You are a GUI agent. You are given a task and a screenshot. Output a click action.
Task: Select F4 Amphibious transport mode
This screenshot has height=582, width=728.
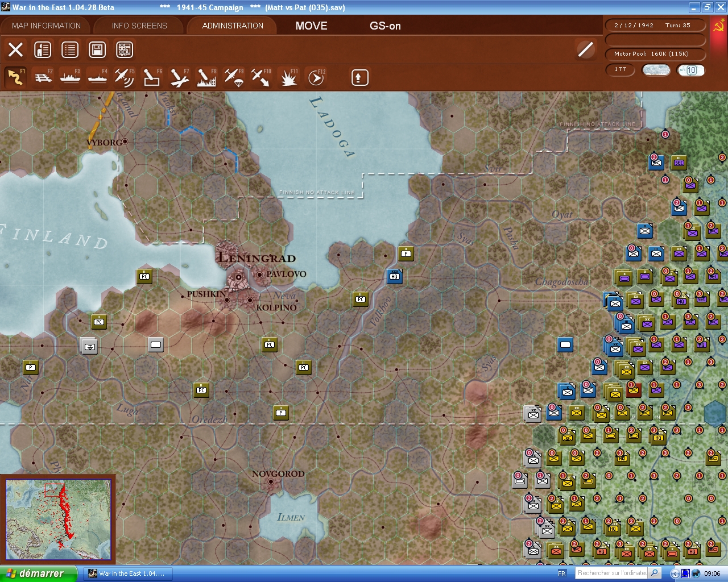tap(97, 77)
